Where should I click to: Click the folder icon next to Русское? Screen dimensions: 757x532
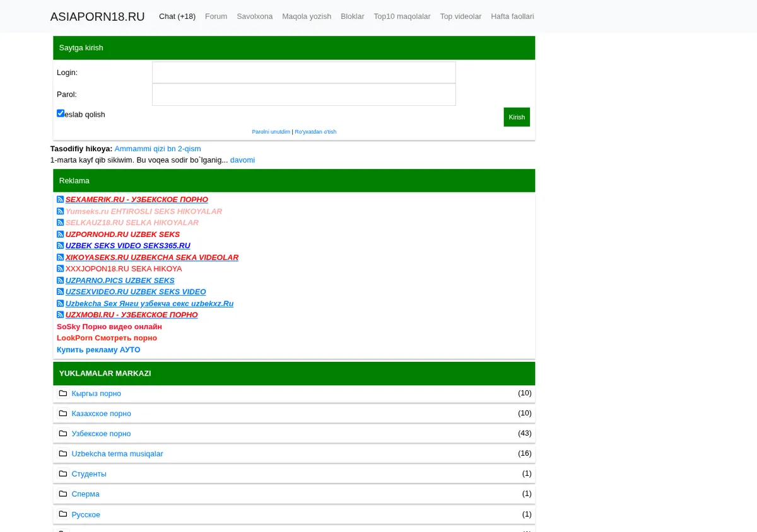(x=63, y=514)
